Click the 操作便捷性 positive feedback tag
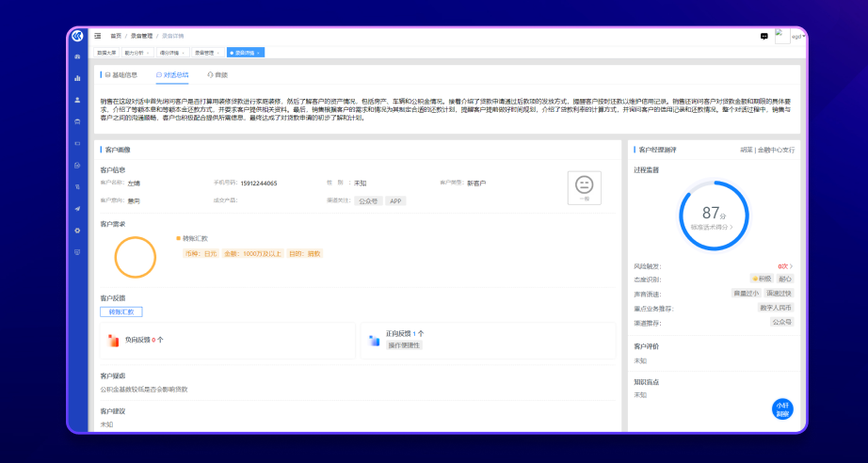The height and width of the screenshot is (463, 868). point(405,345)
